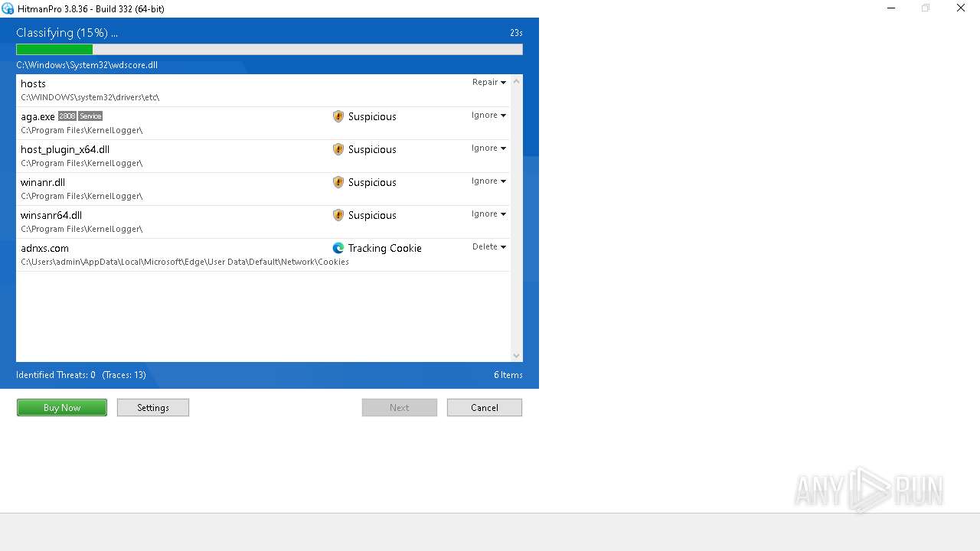Open the Ignore dropdown for winsanr64.dll
The height and width of the screenshot is (551, 980).
pyautogui.click(x=489, y=214)
